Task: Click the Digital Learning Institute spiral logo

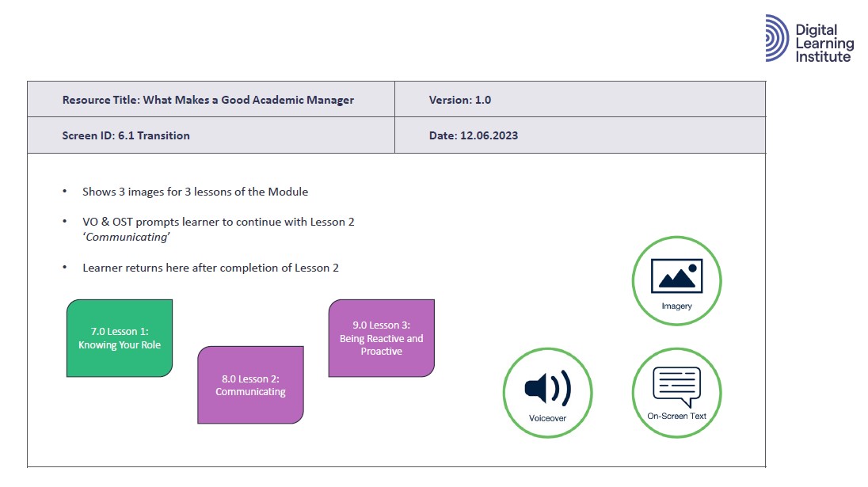Action: [778, 38]
